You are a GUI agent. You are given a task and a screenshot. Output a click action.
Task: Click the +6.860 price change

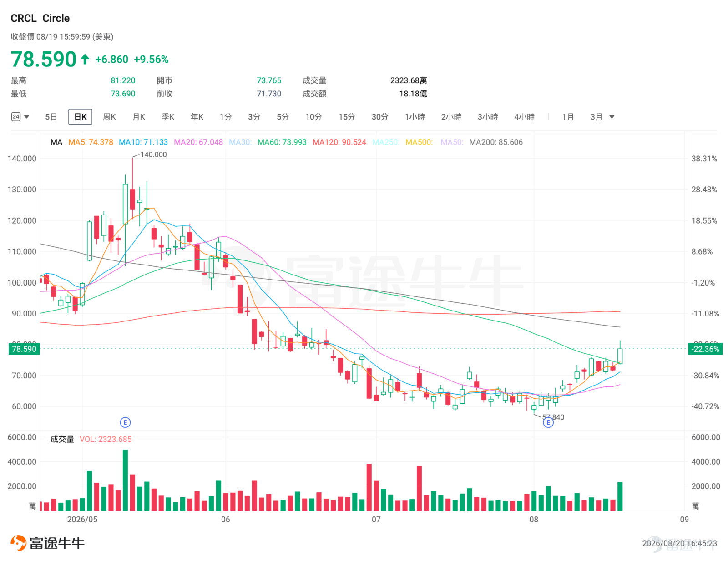(112, 60)
